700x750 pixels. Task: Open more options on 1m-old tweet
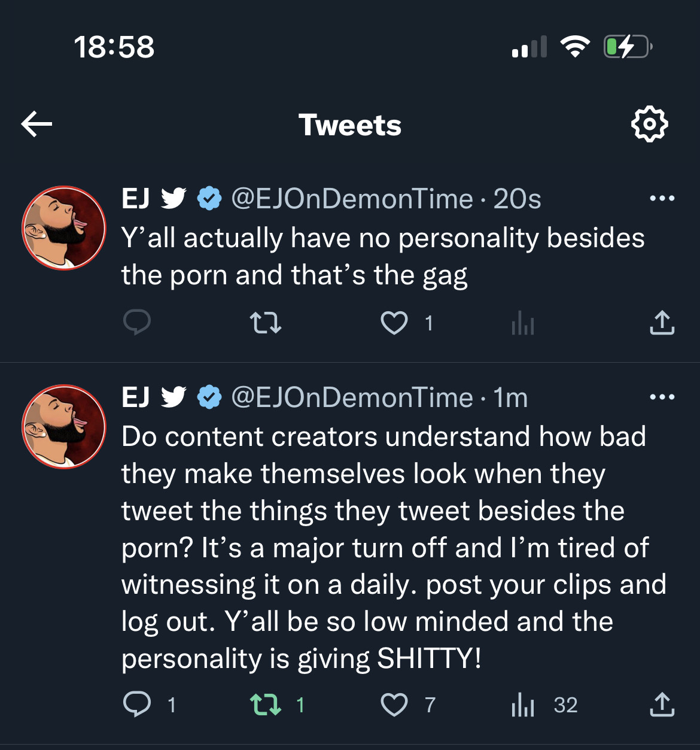click(662, 397)
